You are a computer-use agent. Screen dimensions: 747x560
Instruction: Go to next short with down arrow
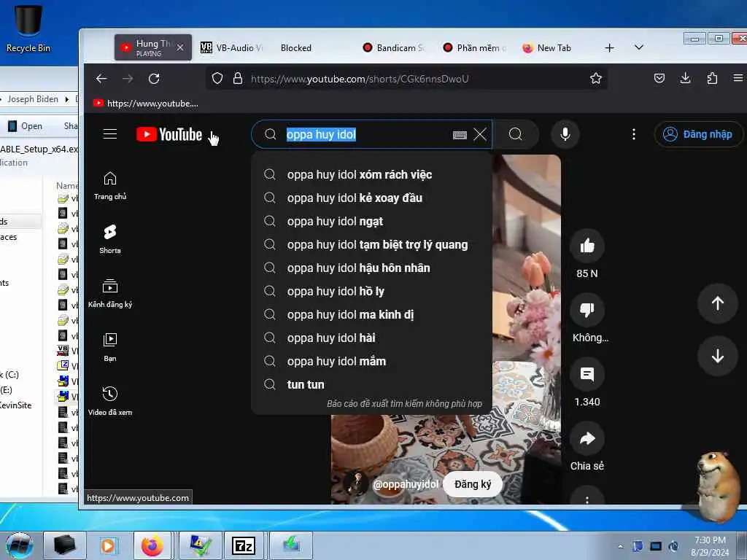718,356
